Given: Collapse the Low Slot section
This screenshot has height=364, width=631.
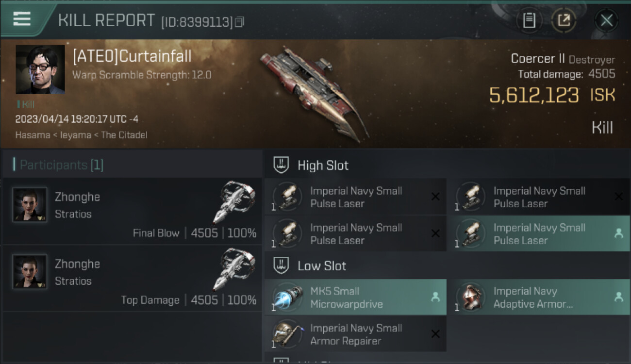Looking at the screenshot, I should tap(282, 265).
